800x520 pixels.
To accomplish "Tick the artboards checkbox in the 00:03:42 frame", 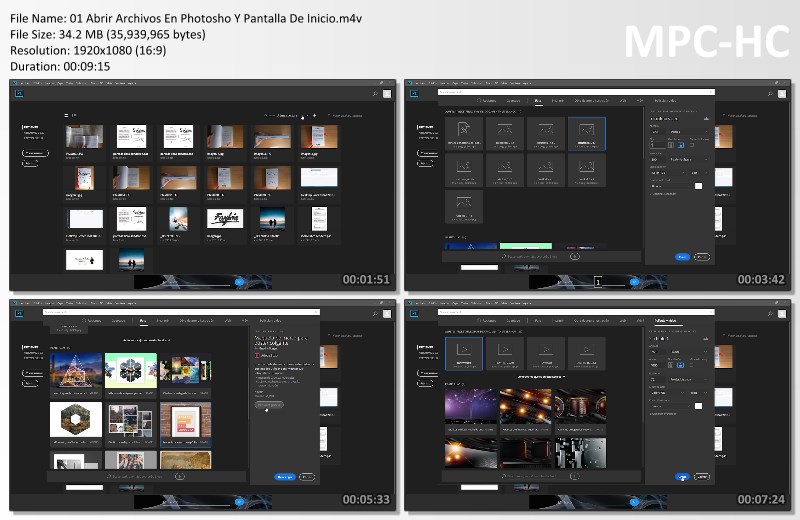I will [692, 145].
